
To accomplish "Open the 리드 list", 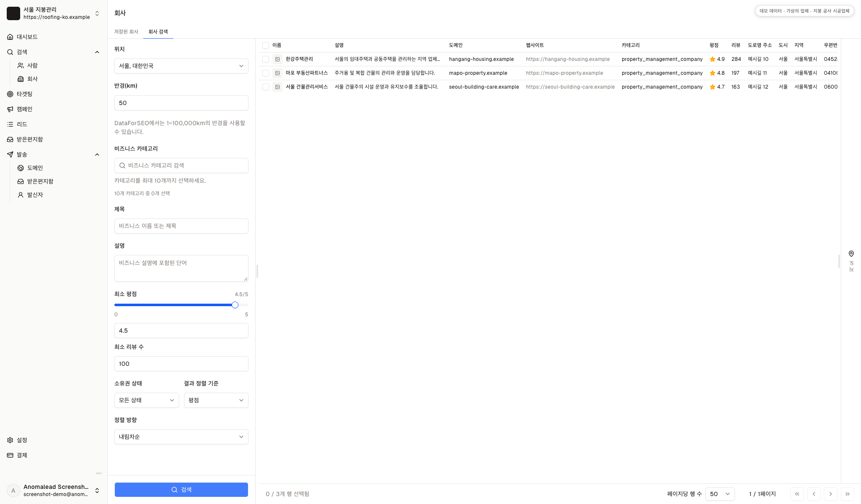I will click(x=53, y=124).
